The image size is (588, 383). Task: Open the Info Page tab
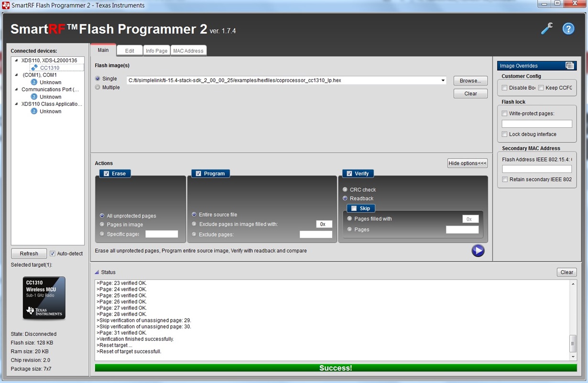point(157,51)
